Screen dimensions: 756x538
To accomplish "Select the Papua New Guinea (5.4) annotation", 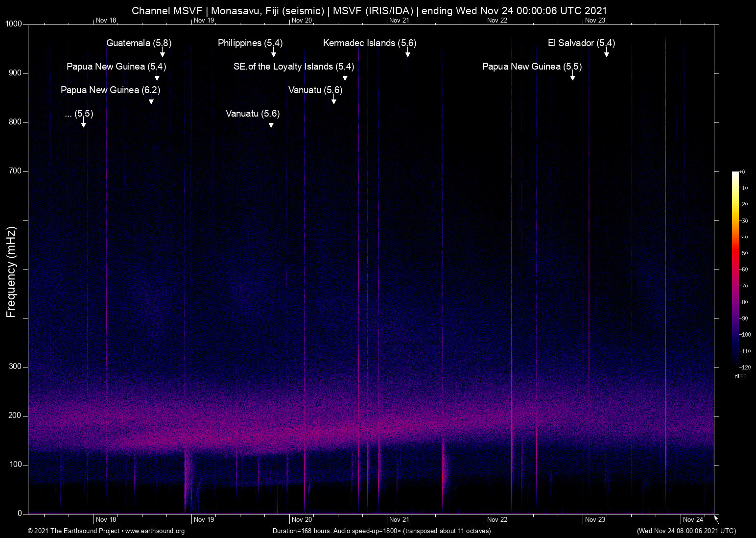I will click(117, 67).
